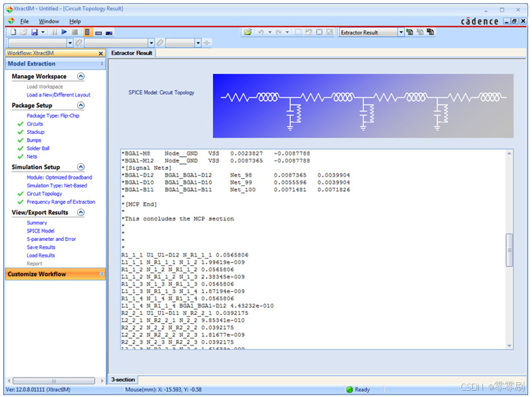Screen dimensions: 532x397
Task: Open the File menu
Action: click(24, 22)
